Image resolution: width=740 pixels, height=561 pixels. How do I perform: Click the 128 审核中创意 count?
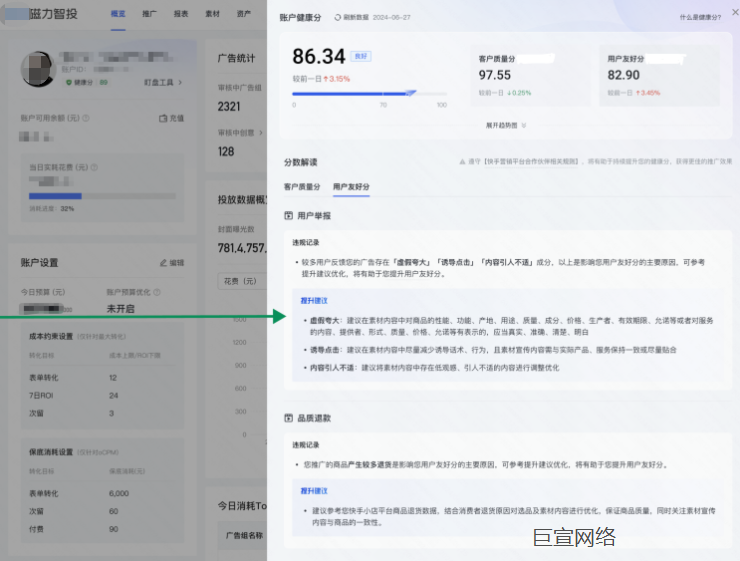tap(226, 151)
